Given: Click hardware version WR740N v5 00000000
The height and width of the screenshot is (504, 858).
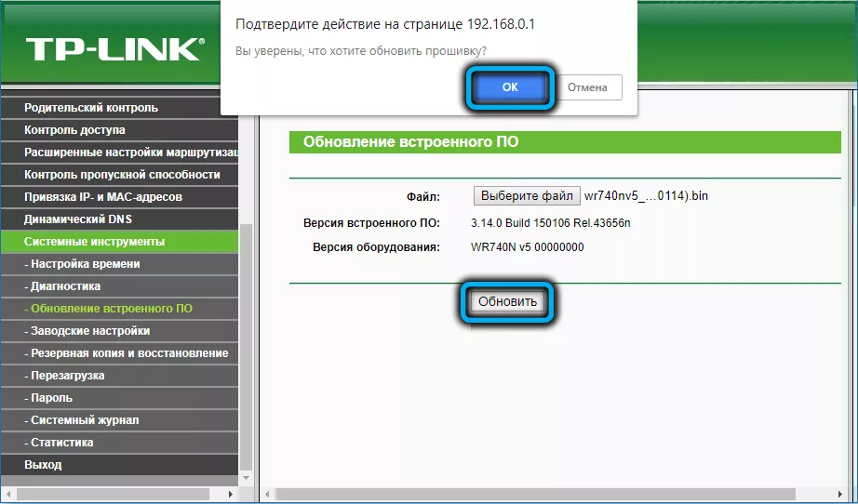Looking at the screenshot, I should (528, 247).
